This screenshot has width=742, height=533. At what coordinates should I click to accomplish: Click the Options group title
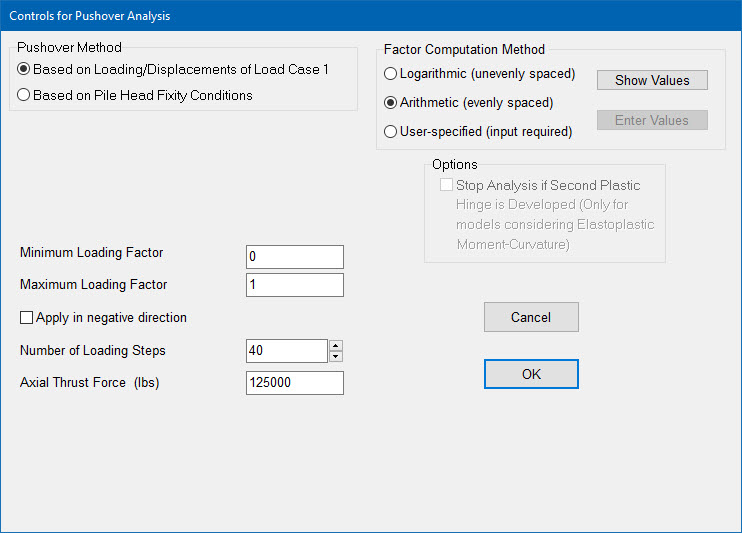pyautogui.click(x=455, y=164)
